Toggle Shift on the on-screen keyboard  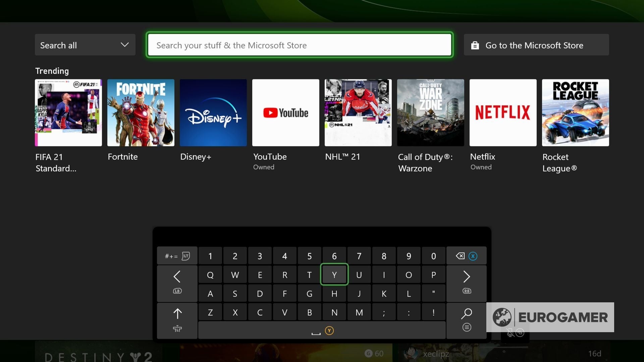(177, 313)
